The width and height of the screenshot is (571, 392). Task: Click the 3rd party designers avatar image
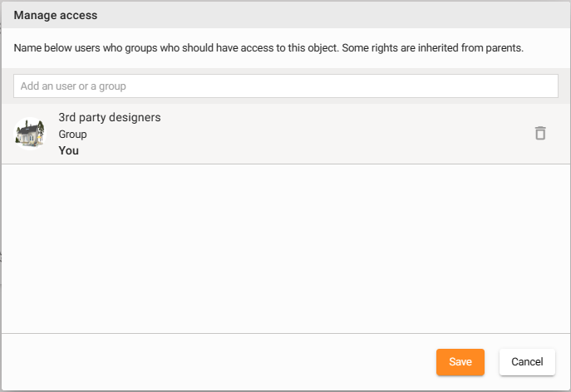point(30,133)
